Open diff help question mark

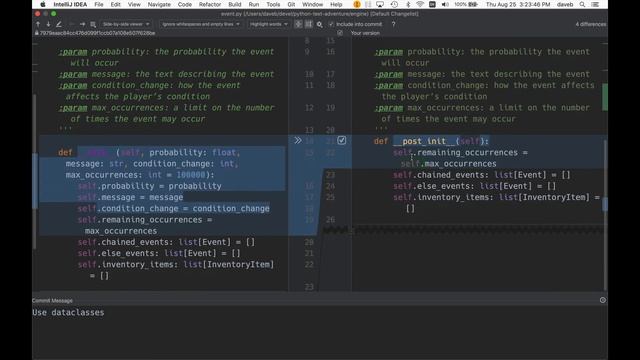coord(393,24)
